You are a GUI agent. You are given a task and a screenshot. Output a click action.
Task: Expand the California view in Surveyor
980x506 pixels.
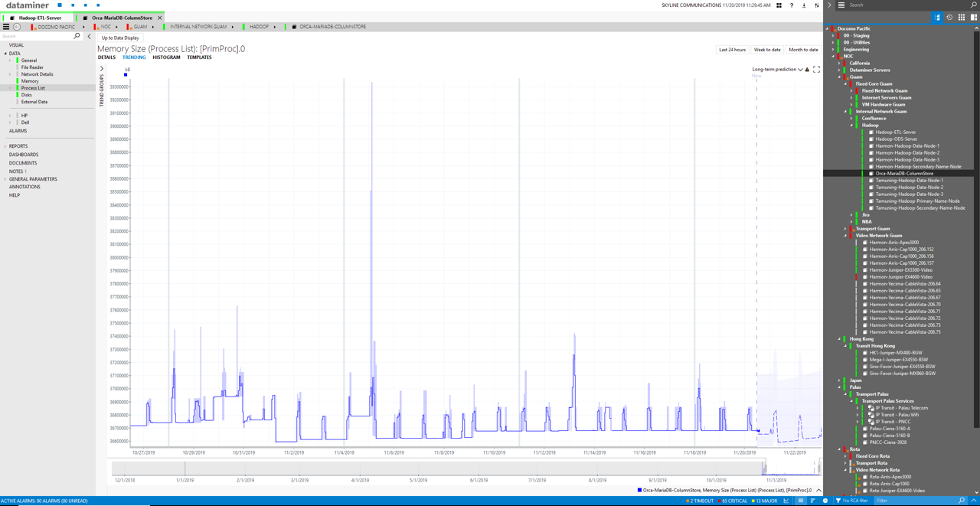click(840, 64)
